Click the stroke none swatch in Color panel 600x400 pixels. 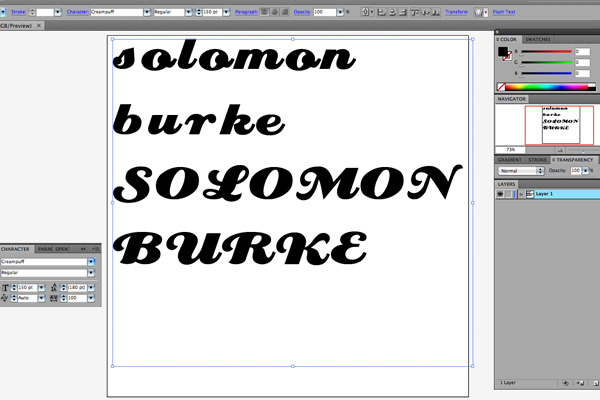click(507, 57)
